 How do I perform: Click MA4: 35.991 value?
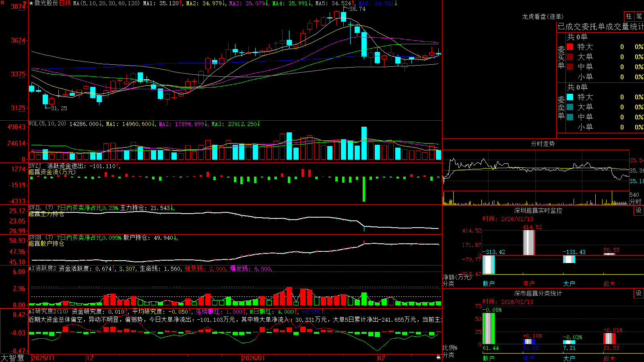pos(290,3)
